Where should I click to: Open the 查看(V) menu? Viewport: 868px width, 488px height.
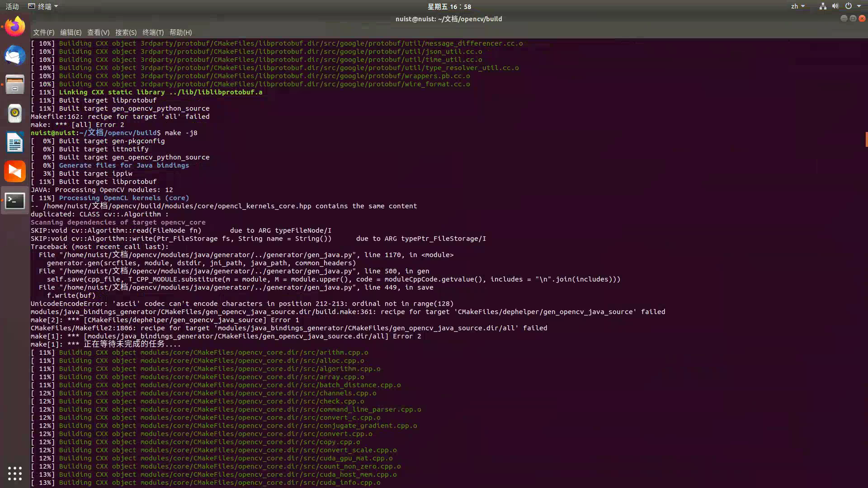pyautogui.click(x=98, y=33)
